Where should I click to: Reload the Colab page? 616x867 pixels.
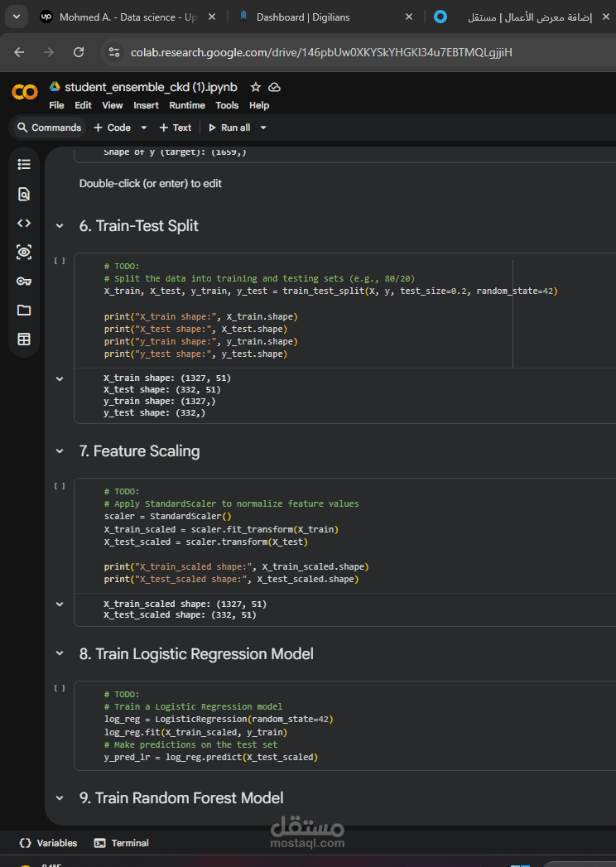(79, 52)
